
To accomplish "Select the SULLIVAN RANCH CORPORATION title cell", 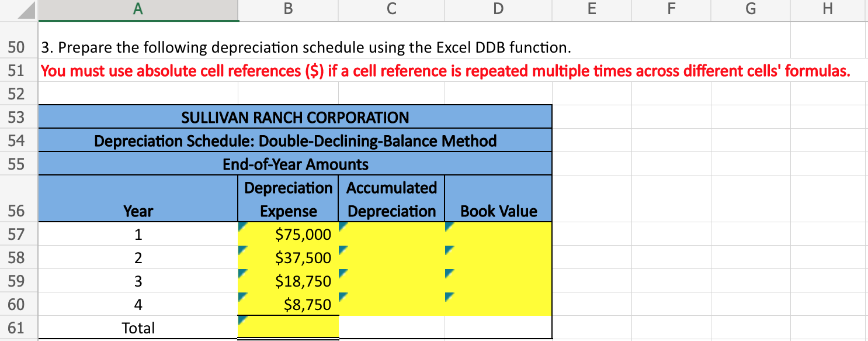I will tap(295, 117).
